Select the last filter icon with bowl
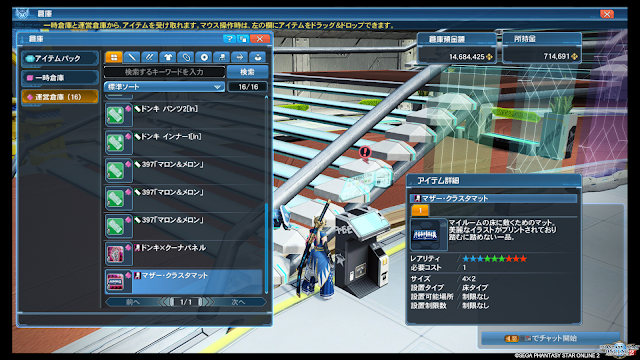Viewport: 640px width, 360px height. click(x=258, y=57)
